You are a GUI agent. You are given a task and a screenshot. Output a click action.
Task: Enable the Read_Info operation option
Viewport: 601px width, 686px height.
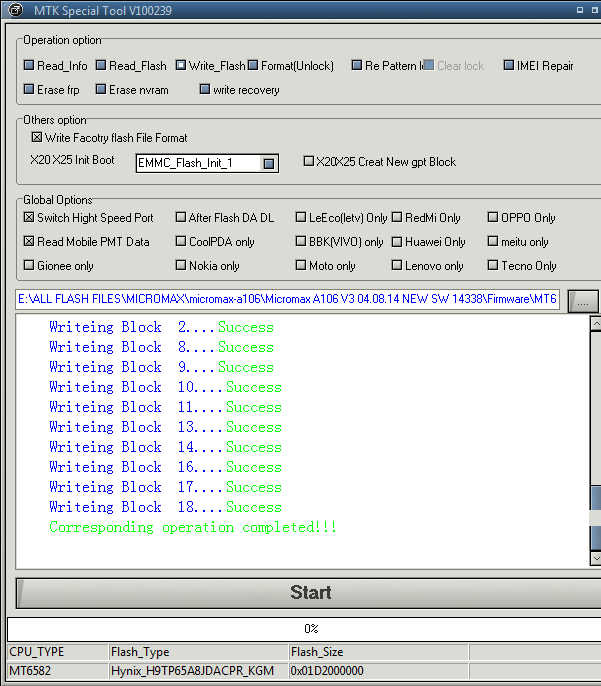tap(29, 66)
